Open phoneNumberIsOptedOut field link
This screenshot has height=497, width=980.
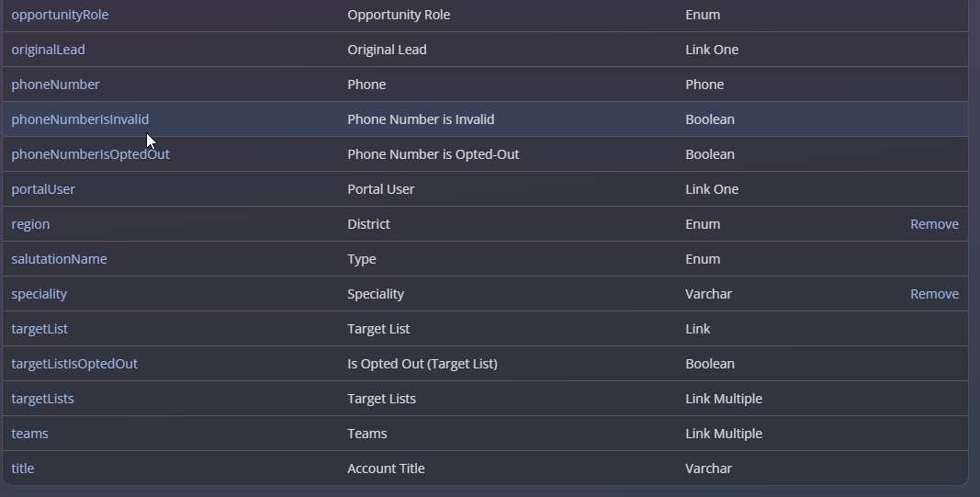(91, 154)
